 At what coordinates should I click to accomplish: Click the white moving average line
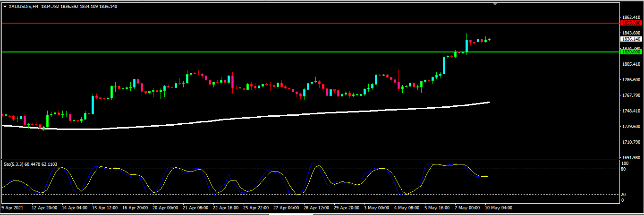coord(283,115)
